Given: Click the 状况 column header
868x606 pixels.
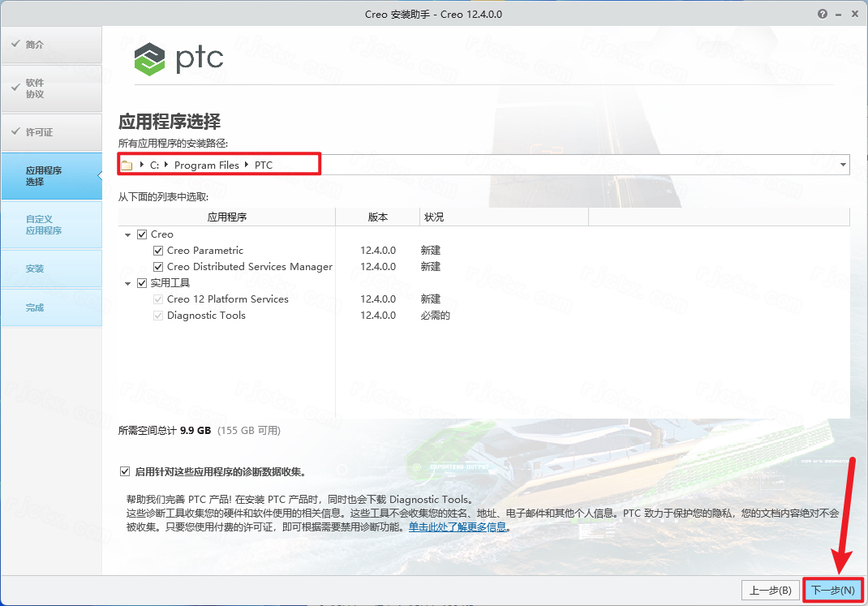Looking at the screenshot, I should pos(504,217).
